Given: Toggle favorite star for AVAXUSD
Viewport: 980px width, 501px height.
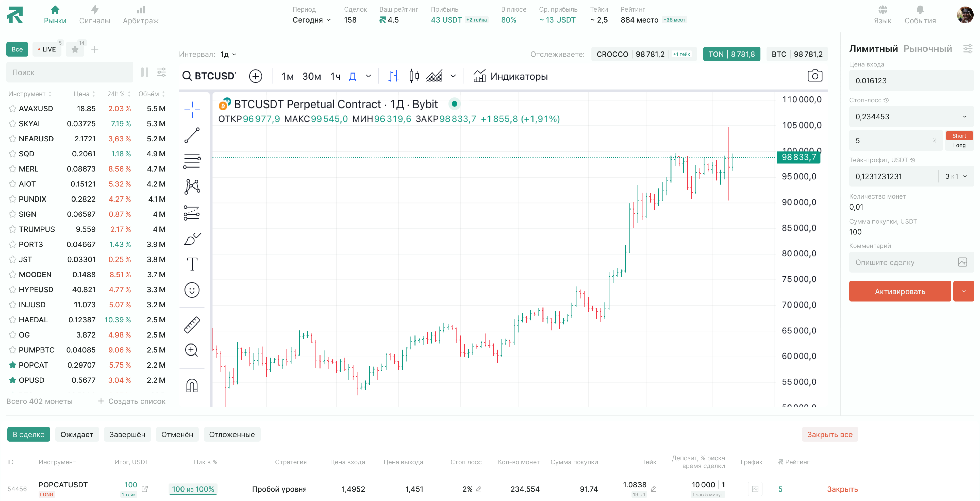Looking at the screenshot, I should [13, 109].
